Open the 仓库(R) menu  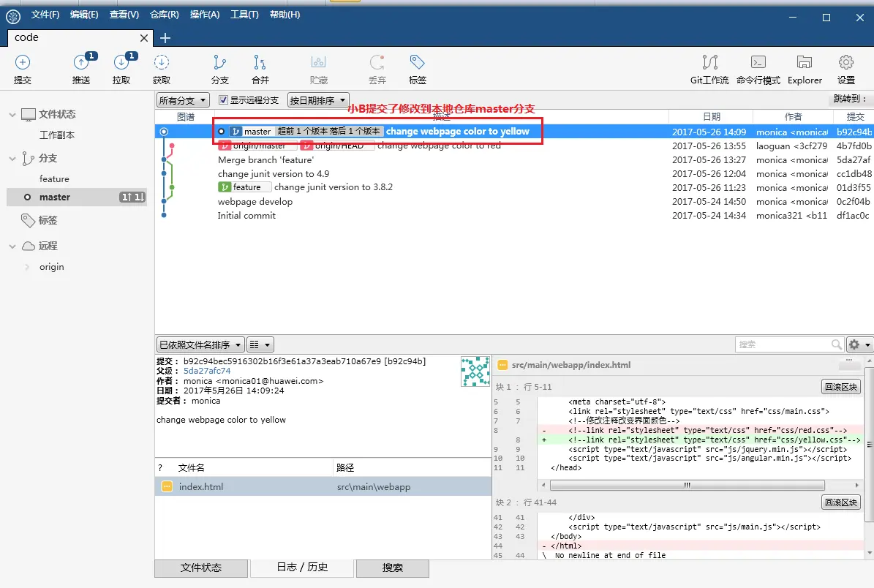[165, 15]
